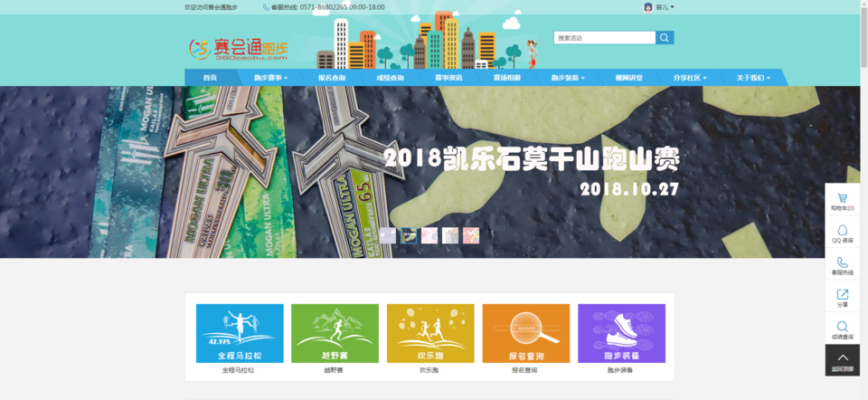868x400 pixels.
Task: Open QQ咨询 chat from sidebar
Action: coord(842,233)
